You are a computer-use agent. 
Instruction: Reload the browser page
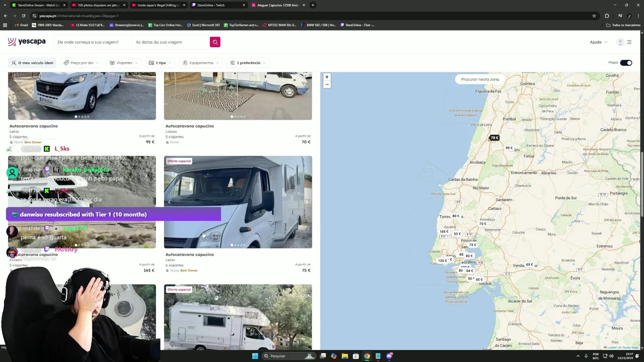(23, 16)
